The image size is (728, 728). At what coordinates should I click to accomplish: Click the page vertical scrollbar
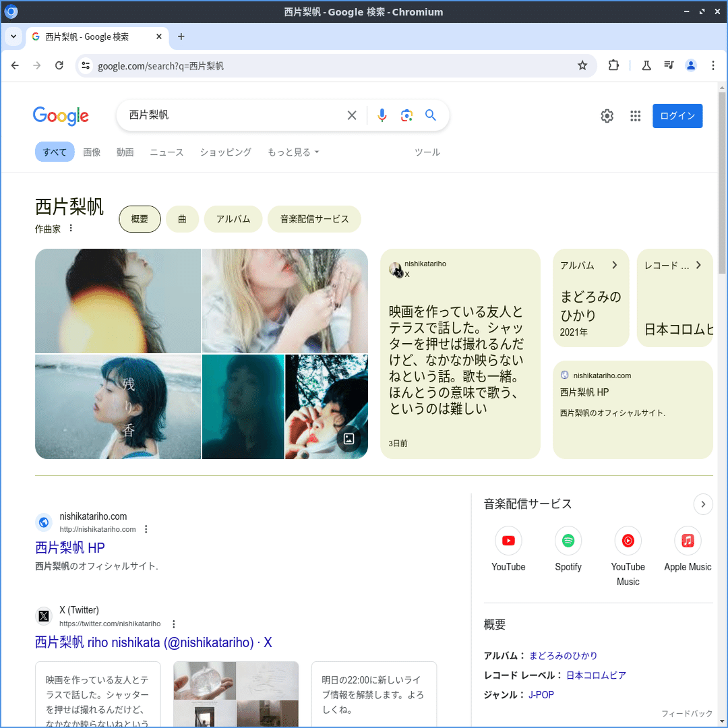[x=722, y=181]
